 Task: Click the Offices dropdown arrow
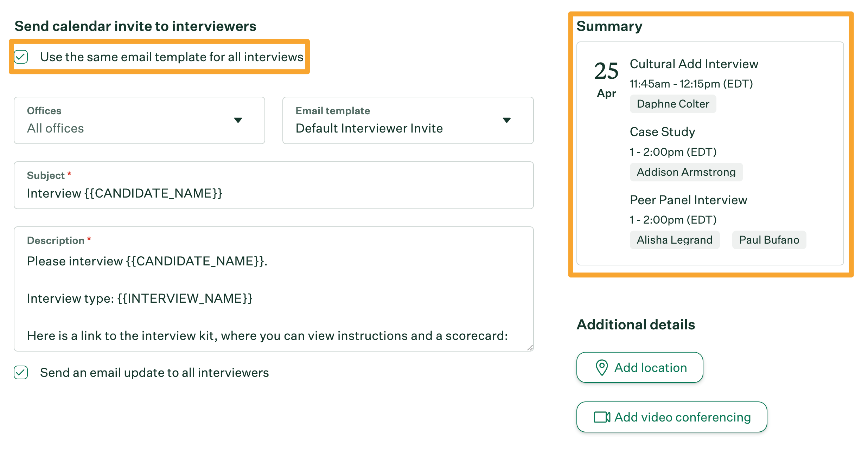238,120
